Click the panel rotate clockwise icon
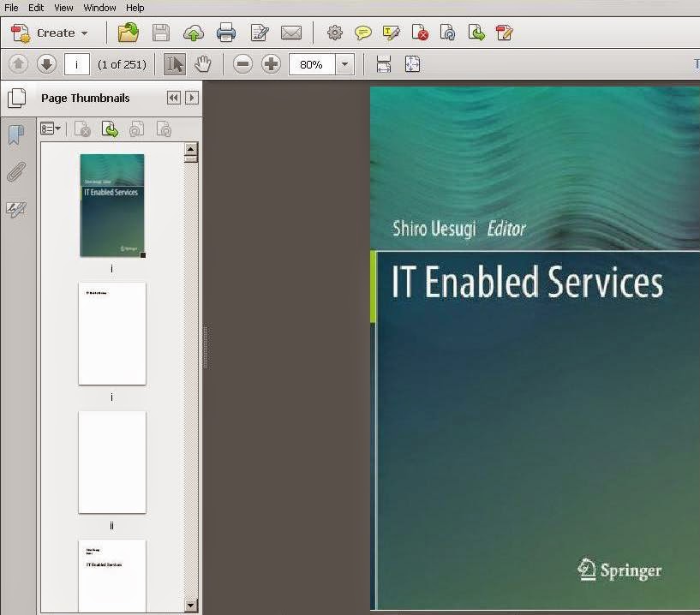Image resolution: width=700 pixels, height=615 pixels. coord(164,129)
